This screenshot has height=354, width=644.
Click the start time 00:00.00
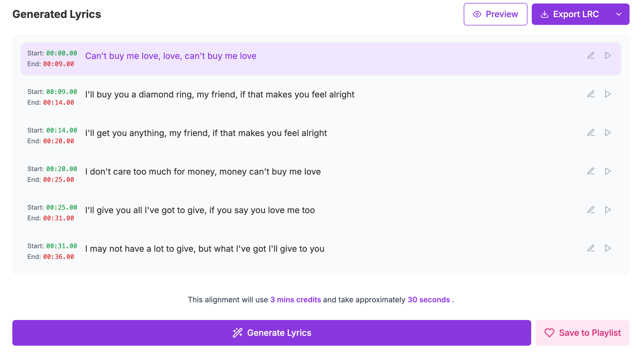[62, 53]
